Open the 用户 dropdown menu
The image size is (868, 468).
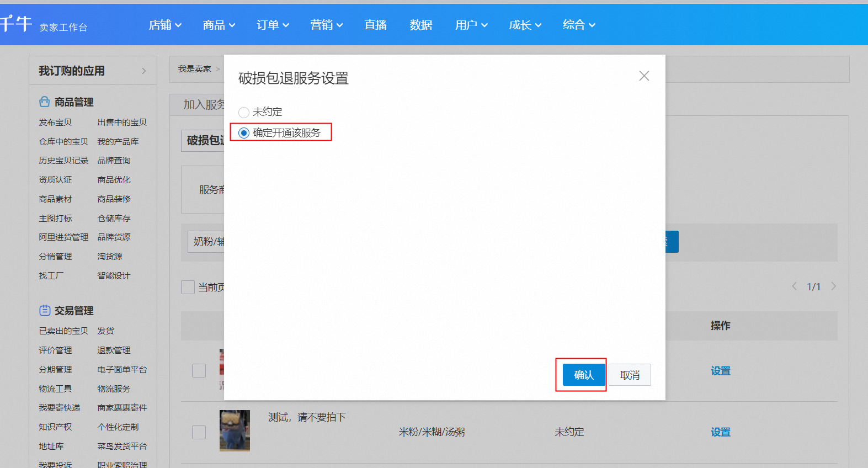471,25
